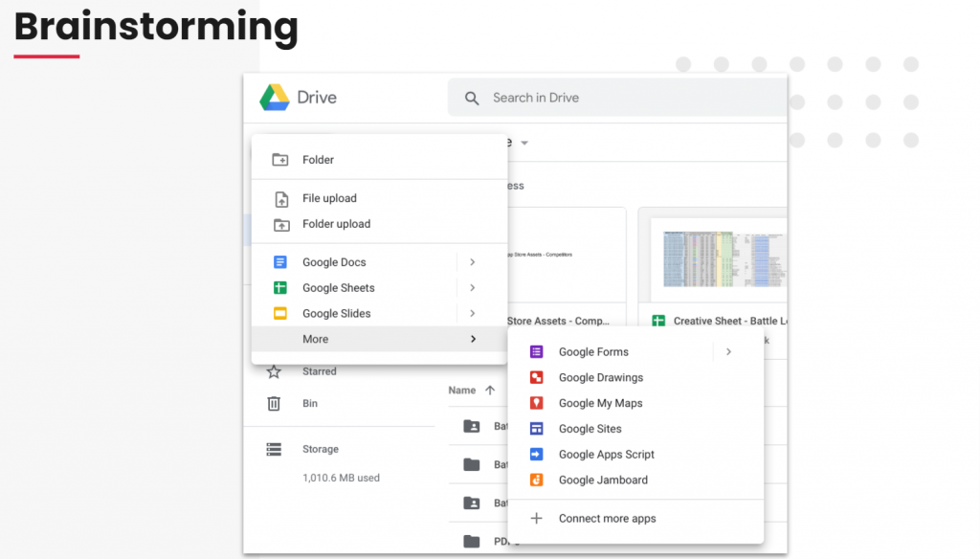Click the blue Google Docs icon

click(280, 262)
